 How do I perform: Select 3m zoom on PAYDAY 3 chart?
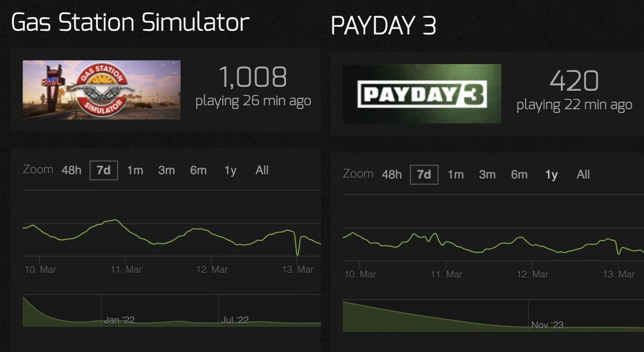coord(487,174)
